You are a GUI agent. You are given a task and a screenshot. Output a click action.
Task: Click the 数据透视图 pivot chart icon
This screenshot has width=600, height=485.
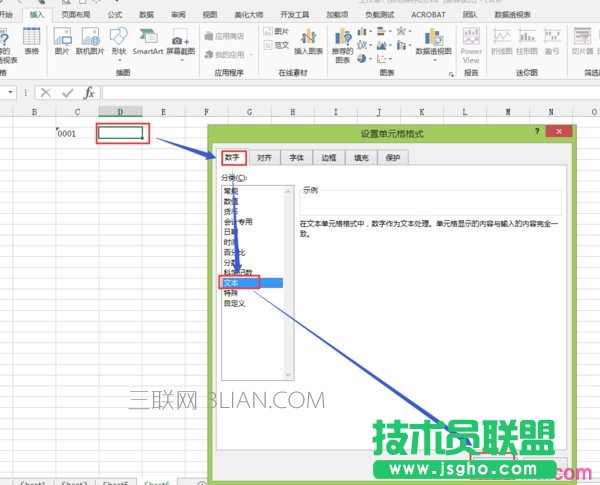pos(434,41)
